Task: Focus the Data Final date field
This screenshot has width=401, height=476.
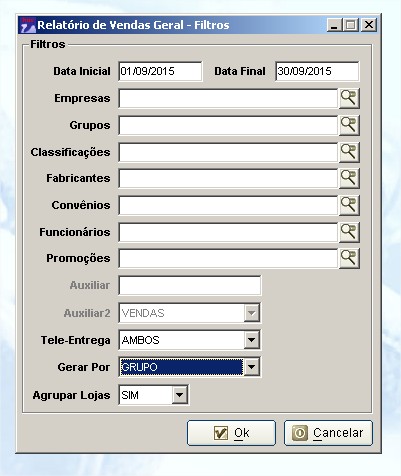Action: (x=317, y=71)
